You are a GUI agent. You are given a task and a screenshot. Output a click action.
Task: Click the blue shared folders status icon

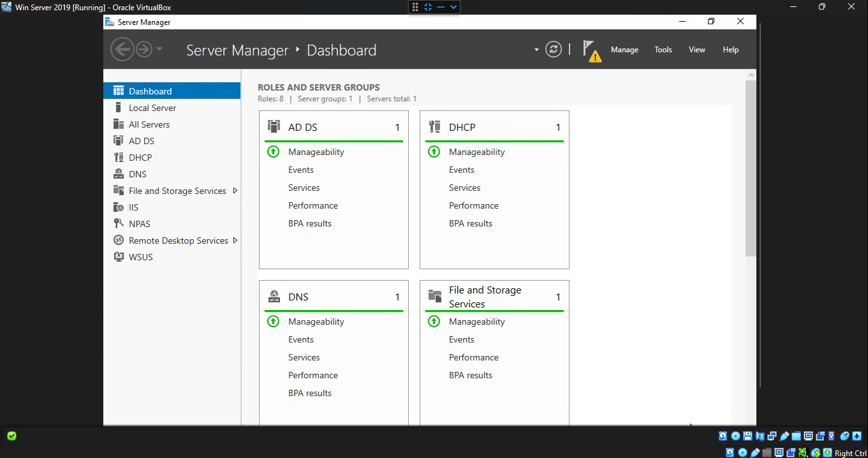796,436
